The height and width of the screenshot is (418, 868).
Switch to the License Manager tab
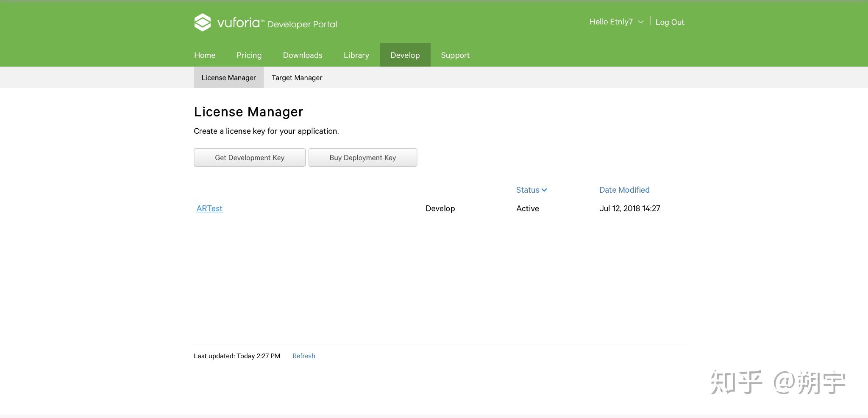(229, 78)
